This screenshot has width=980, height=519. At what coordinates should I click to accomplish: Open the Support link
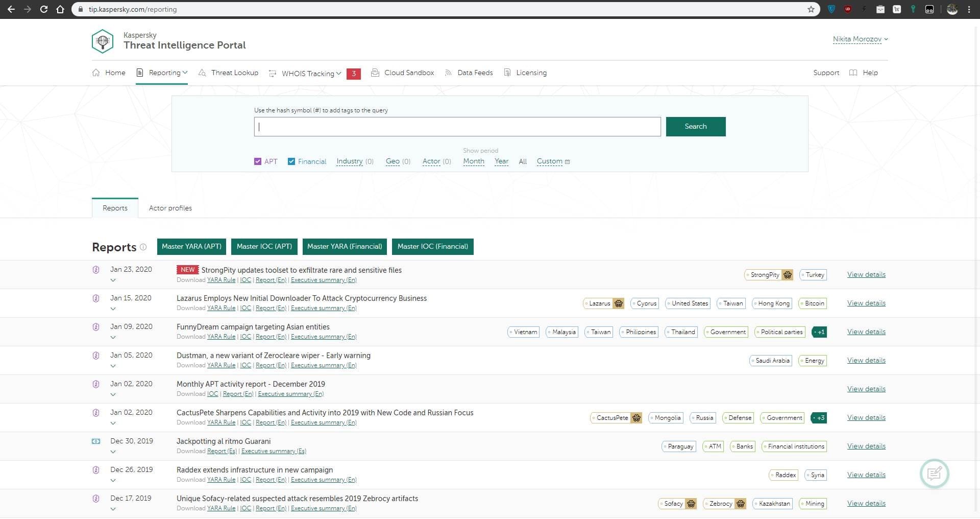click(826, 73)
